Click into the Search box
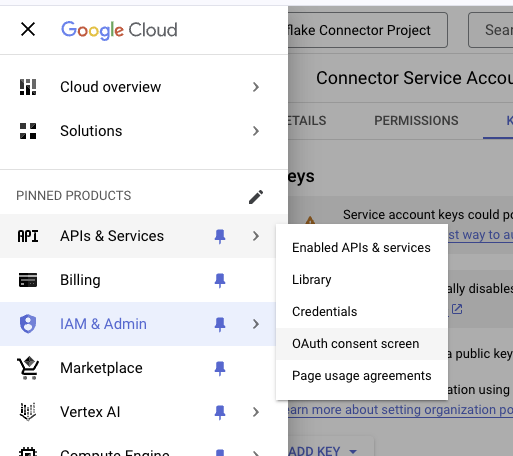This screenshot has height=456, width=513. (x=491, y=30)
